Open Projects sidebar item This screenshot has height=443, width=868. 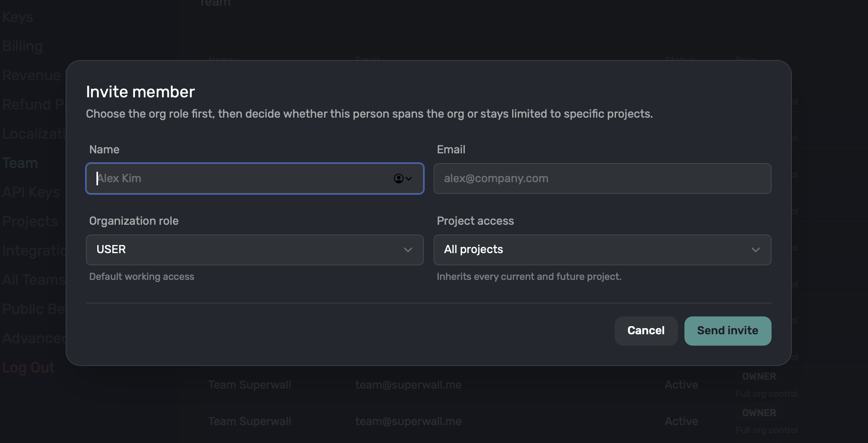(30, 221)
